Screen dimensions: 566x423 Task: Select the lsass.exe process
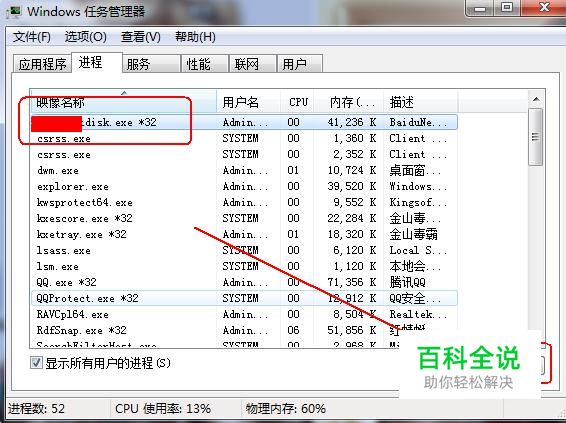point(244,250)
